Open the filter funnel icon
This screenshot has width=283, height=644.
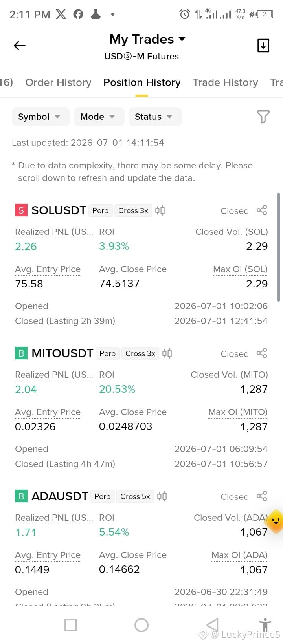[x=263, y=117]
